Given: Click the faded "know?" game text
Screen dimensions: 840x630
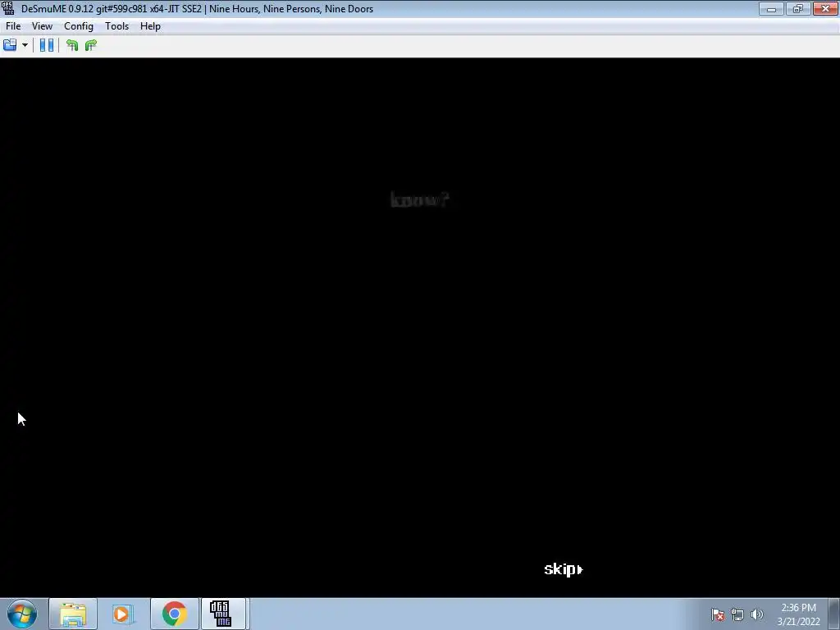Looking at the screenshot, I should pos(420,200).
